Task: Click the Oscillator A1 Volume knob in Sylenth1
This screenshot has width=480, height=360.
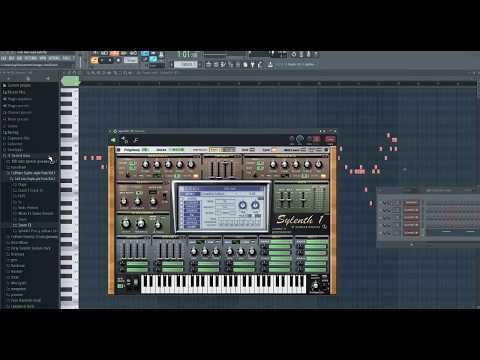Action: pyautogui.click(x=145, y=164)
